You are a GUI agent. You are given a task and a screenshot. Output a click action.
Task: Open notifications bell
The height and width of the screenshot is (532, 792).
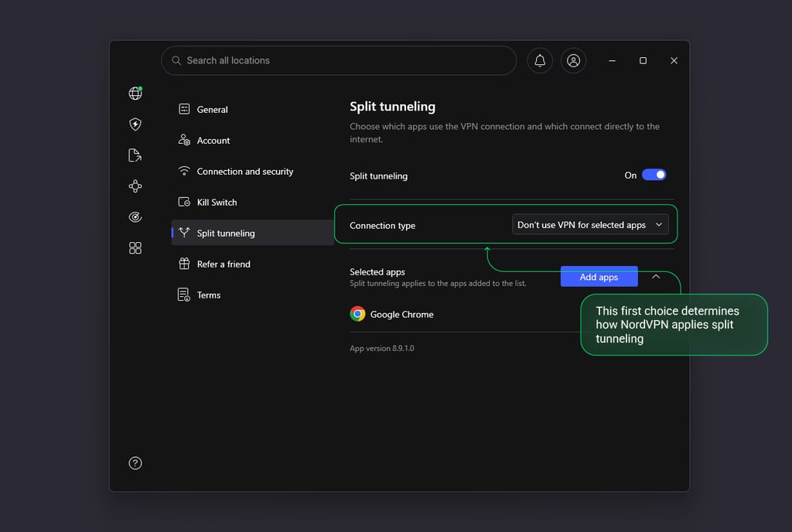point(540,60)
